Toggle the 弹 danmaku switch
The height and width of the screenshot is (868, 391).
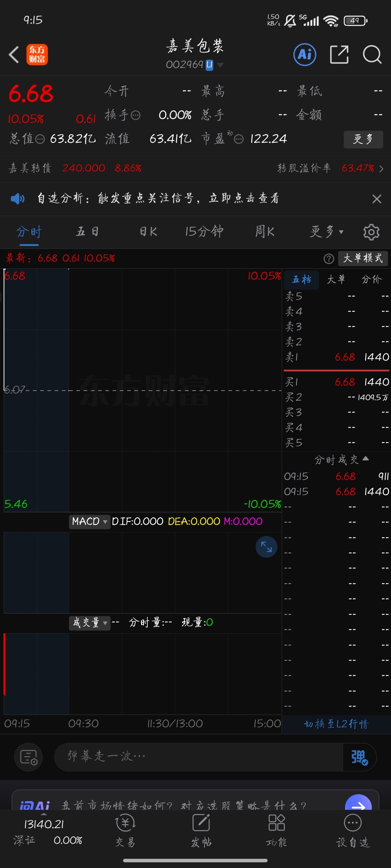click(360, 757)
